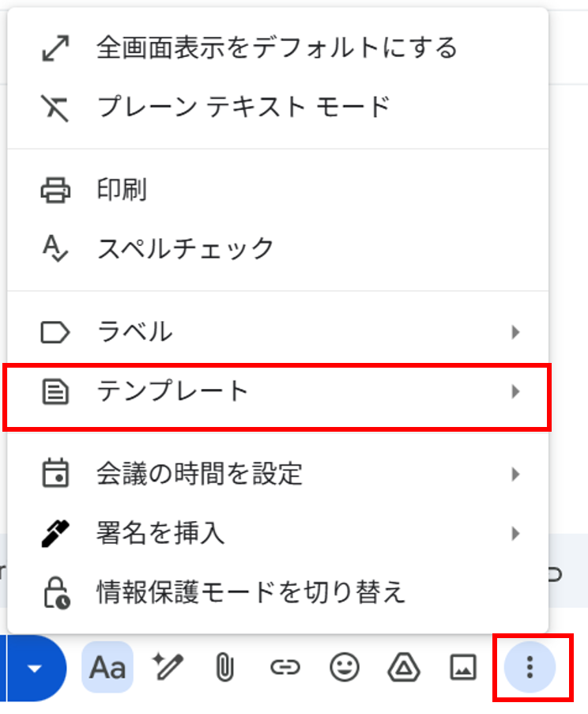Viewport: 588px width, 714px height.
Task: Attach a file with the paperclip icon
Action: [x=224, y=667]
